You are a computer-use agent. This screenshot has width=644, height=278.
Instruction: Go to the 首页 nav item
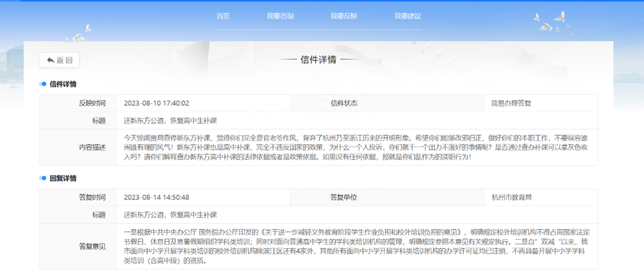tap(223, 17)
